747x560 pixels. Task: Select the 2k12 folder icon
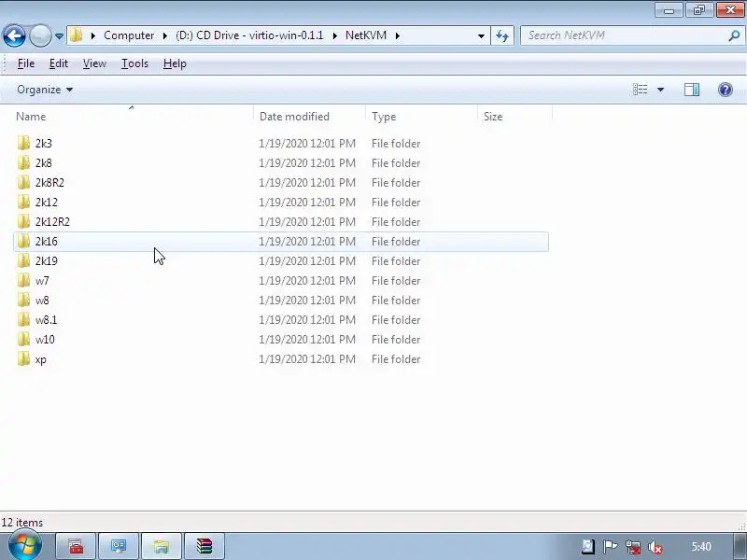click(x=23, y=202)
